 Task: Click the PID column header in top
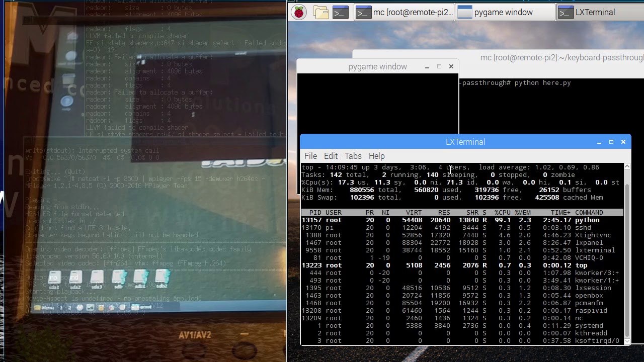coord(315,212)
